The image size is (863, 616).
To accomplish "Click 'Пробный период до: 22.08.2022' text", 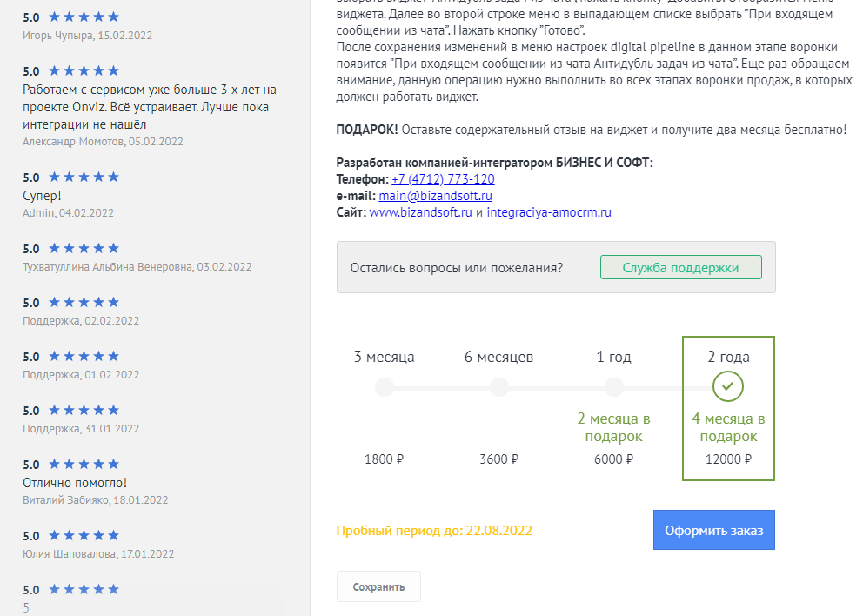I will [x=434, y=531].
